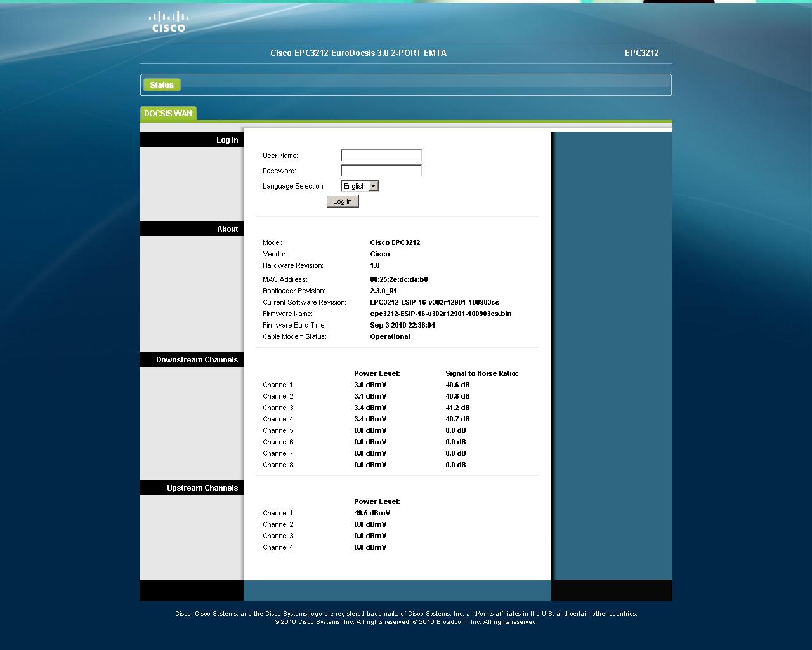Image resolution: width=812 pixels, height=650 pixels.
Task: Expand the Language Selection dropdown
Action: click(x=359, y=186)
